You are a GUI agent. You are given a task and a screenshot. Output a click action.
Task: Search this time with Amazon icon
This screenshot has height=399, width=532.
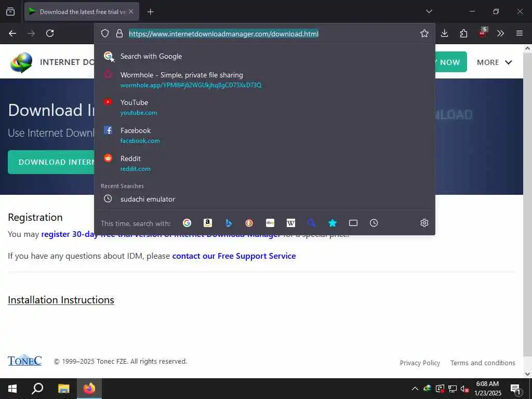208,223
